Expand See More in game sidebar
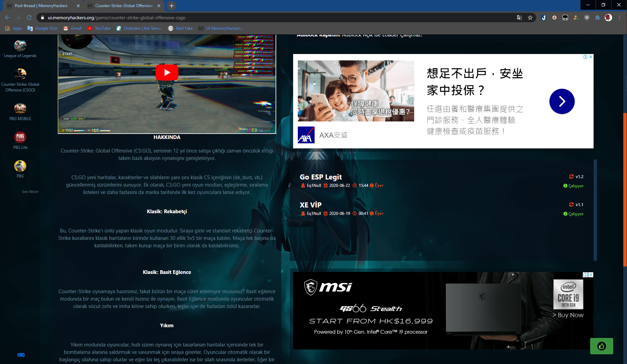627x364 pixels. pos(30,192)
